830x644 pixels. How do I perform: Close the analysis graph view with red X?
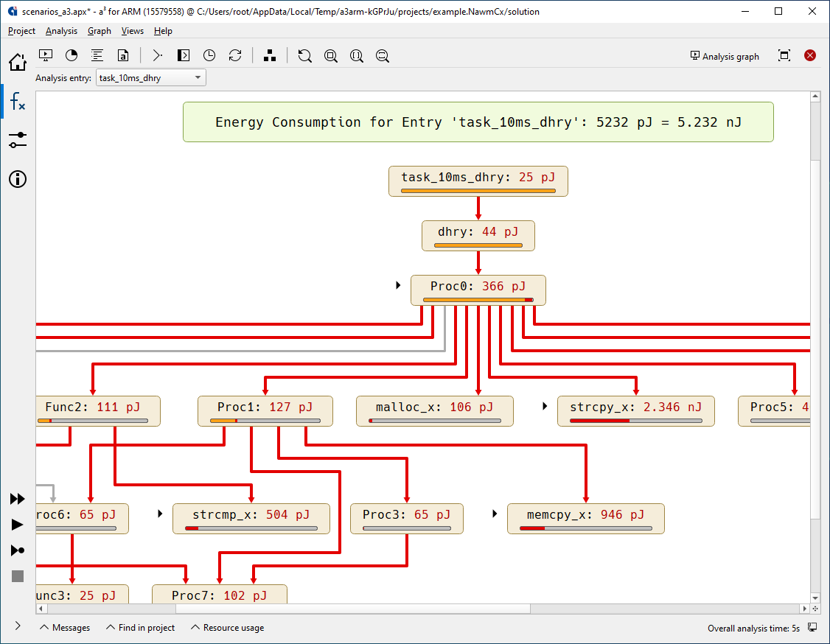[810, 55]
